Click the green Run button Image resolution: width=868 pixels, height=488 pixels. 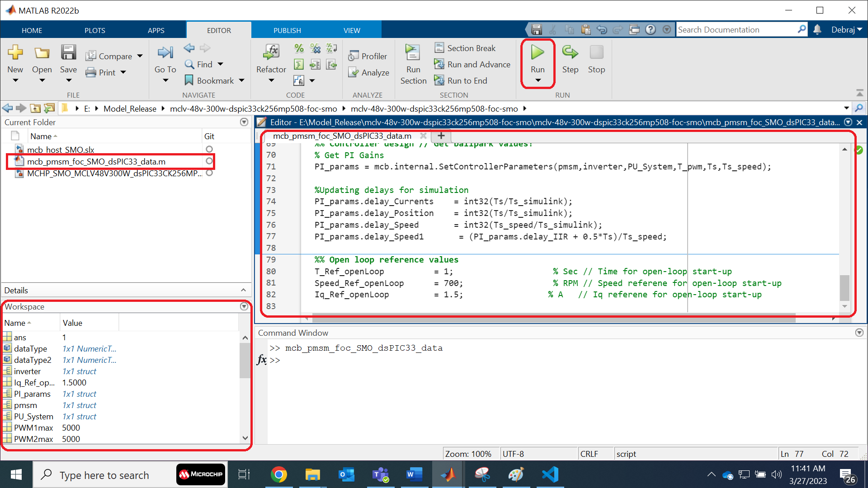(x=537, y=53)
